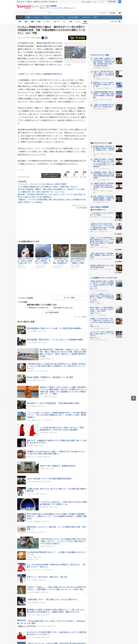This screenshot has width=138, height=644.
Task: Click the 新しい視点 reaction icon
Action: (x=83, y=175)
